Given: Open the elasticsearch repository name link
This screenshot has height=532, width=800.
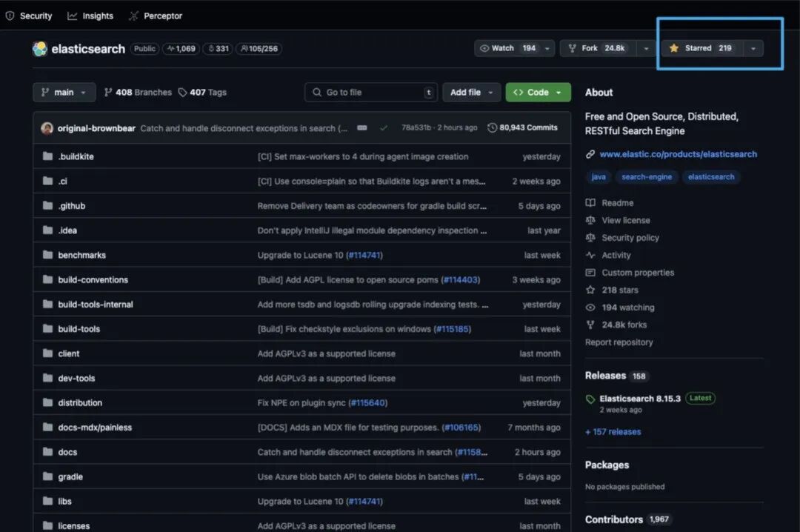Looking at the screenshot, I should (x=88, y=49).
